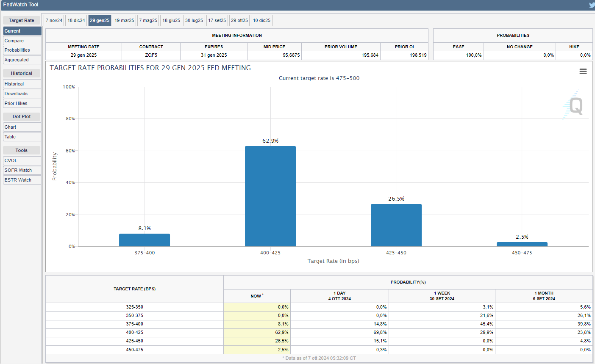The height and width of the screenshot is (364, 595).
Task: Select the 10 dic25 meeting tab
Action: tap(261, 20)
